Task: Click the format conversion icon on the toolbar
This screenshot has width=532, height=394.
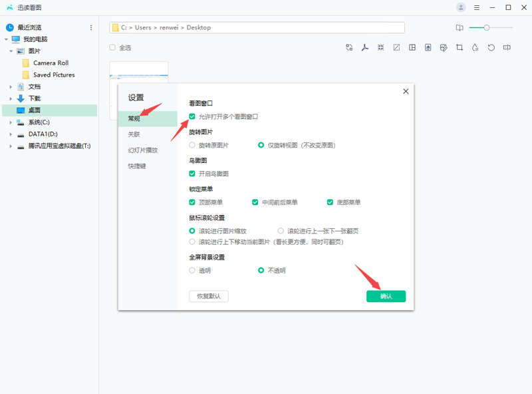Action: pyautogui.click(x=348, y=48)
